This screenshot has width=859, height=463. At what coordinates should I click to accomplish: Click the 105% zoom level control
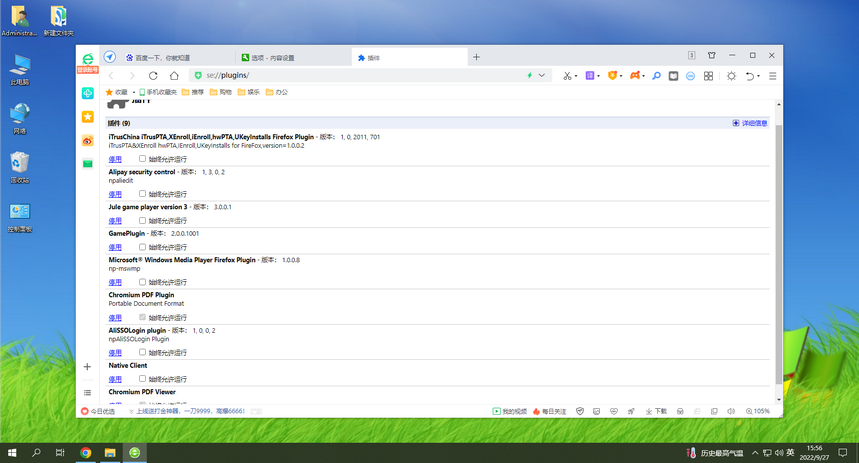[x=758, y=411]
